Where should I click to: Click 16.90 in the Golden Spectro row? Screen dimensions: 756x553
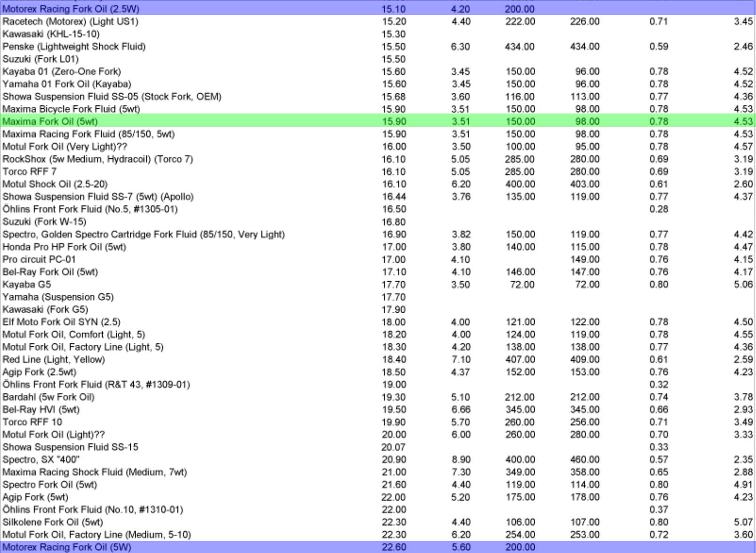394,234
